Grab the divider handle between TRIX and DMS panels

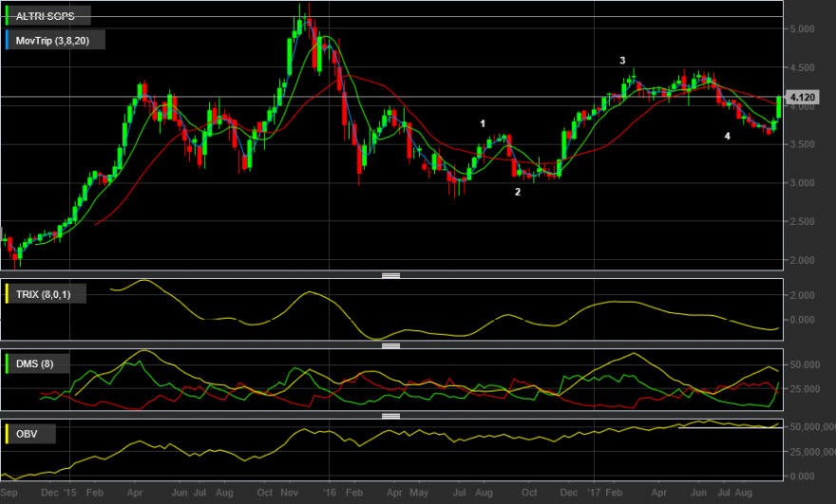(390, 345)
